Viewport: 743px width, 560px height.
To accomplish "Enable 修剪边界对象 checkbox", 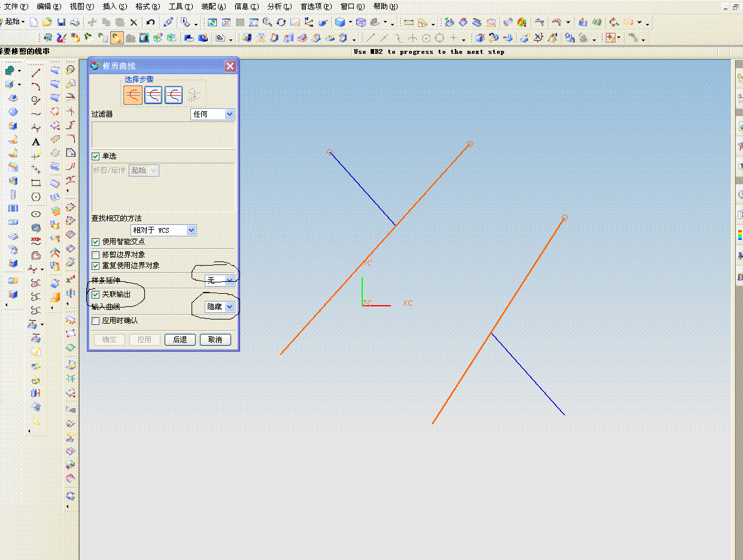I will click(x=95, y=255).
